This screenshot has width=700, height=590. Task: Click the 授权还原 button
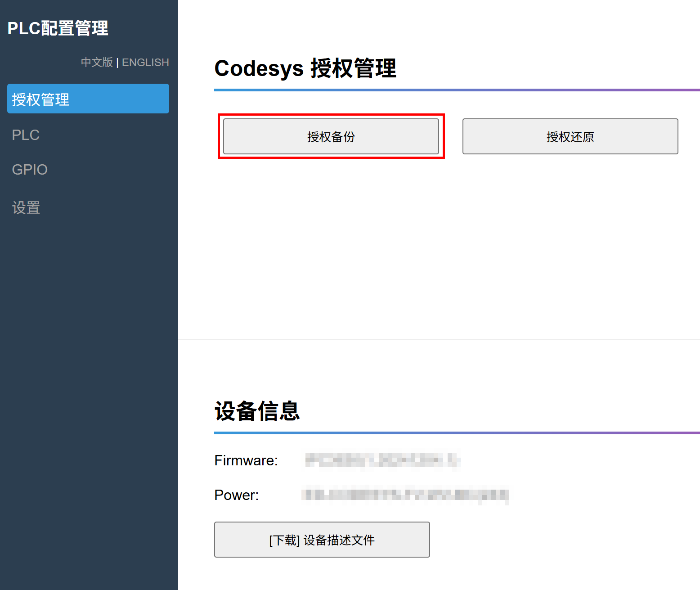pyautogui.click(x=570, y=136)
